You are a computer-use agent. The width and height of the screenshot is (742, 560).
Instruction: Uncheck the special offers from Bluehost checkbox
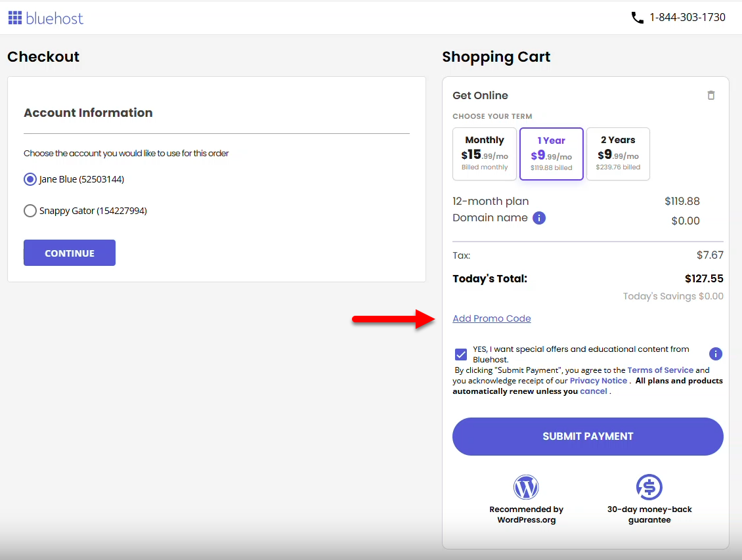click(x=461, y=355)
